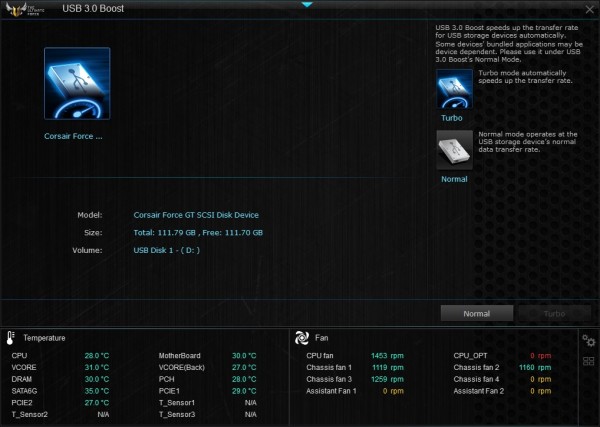Click Assistant Fan 1 label
Image resolution: width=600 pixels, height=427 pixels.
(331, 391)
